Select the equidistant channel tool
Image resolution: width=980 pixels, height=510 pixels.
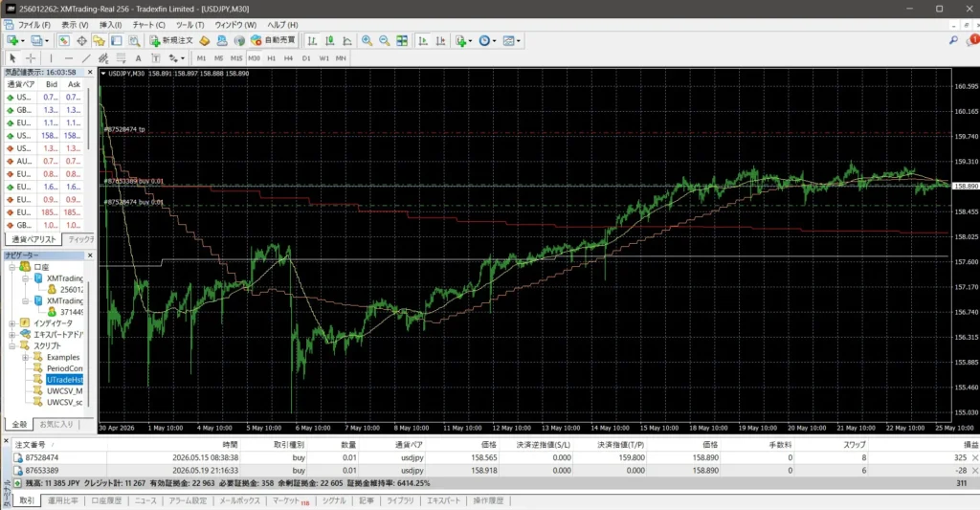pos(103,58)
